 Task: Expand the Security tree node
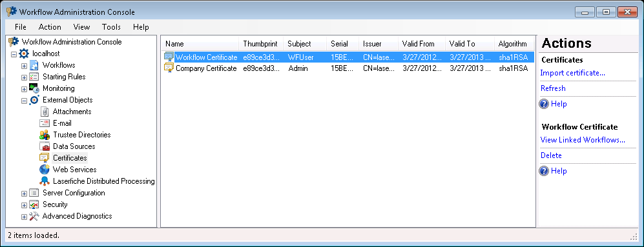point(25,204)
